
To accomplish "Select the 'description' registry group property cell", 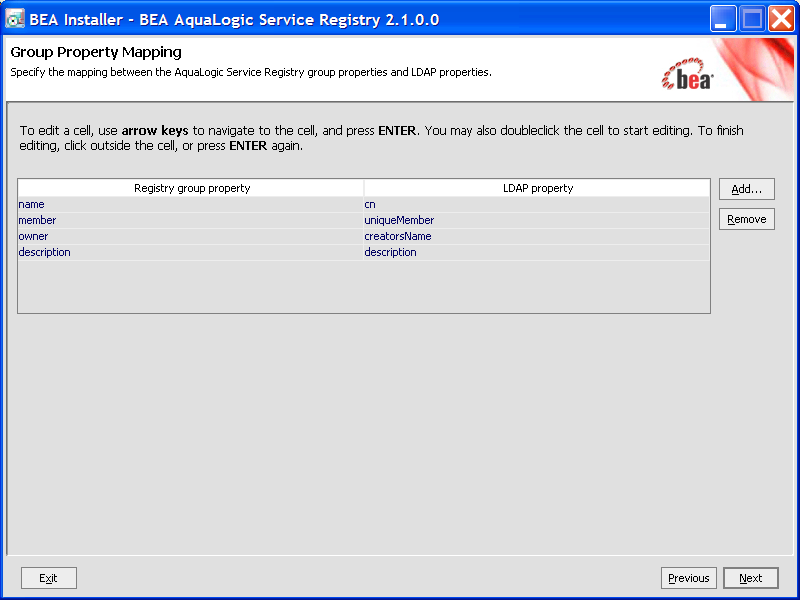I will point(190,252).
